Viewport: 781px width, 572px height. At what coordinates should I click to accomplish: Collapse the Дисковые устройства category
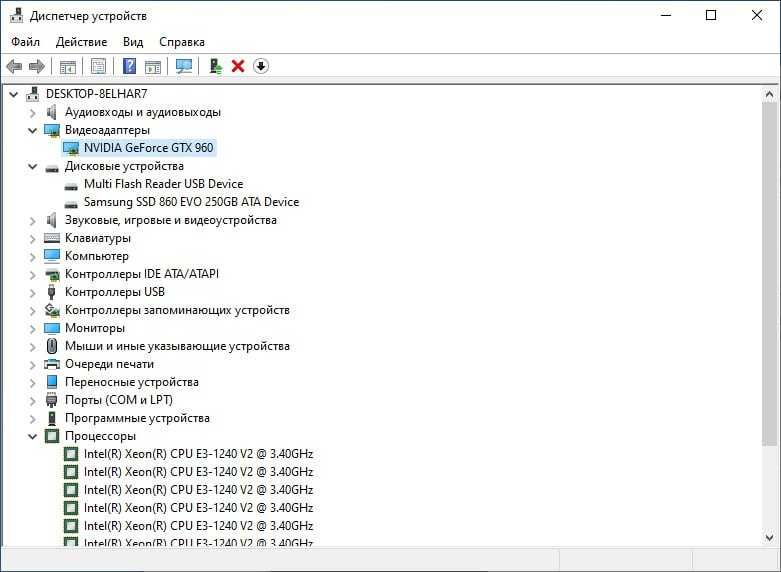pos(33,166)
